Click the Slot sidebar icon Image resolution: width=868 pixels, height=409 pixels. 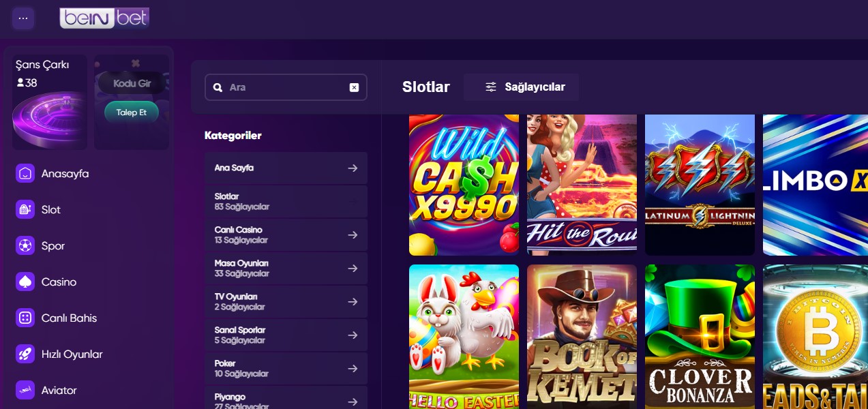click(24, 209)
